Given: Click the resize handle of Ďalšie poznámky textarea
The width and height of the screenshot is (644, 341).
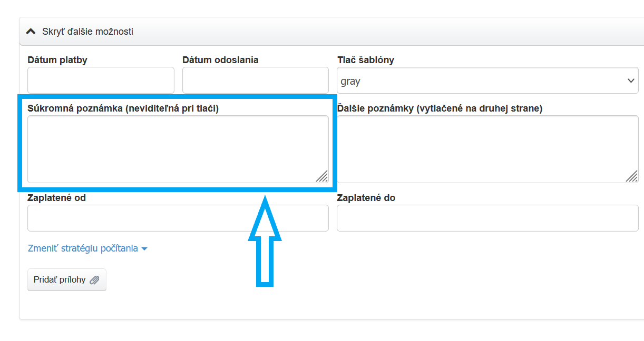Looking at the screenshot, I should 631,177.
